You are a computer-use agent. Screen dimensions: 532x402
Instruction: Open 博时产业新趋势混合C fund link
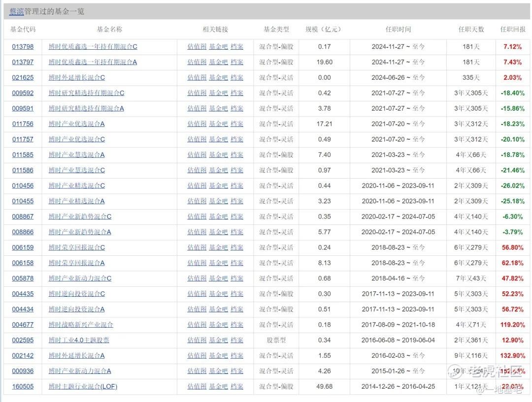80,216
